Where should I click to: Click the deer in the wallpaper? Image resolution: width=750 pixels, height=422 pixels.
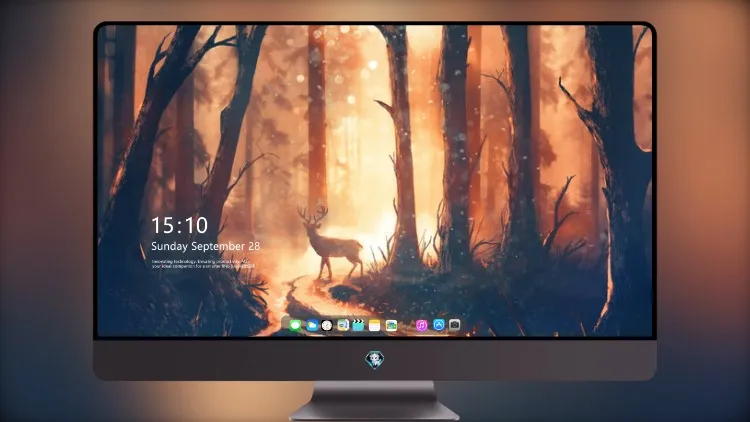pyautogui.click(x=331, y=242)
